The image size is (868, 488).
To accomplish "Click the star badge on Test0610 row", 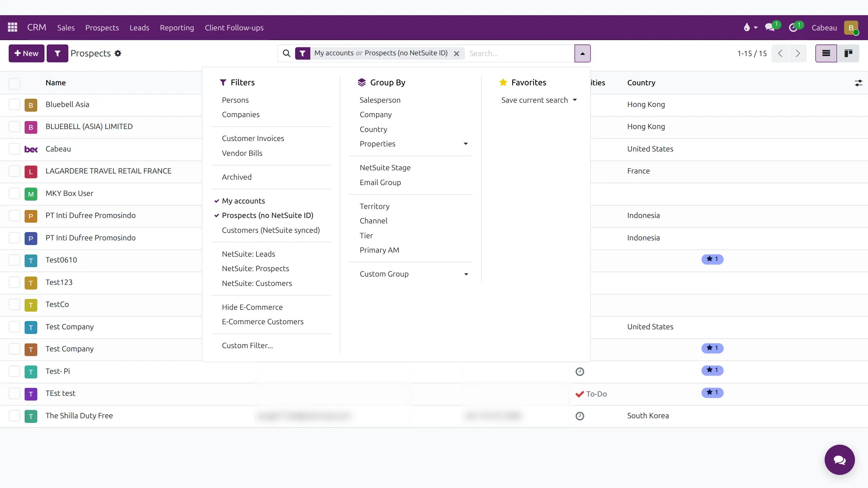I will tap(712, 259).
